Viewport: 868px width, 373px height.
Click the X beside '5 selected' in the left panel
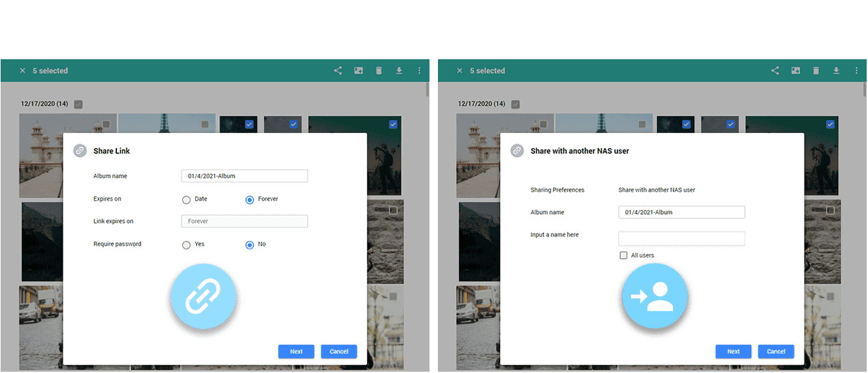22,71
